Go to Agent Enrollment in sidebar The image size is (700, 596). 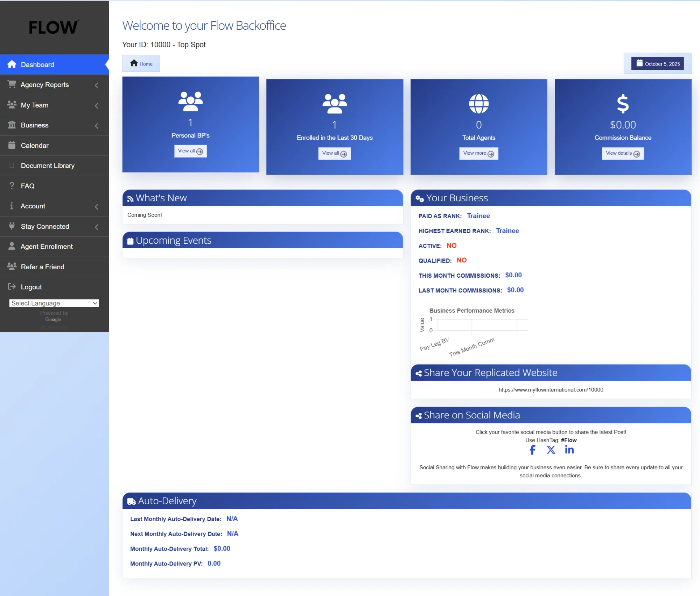47,247
